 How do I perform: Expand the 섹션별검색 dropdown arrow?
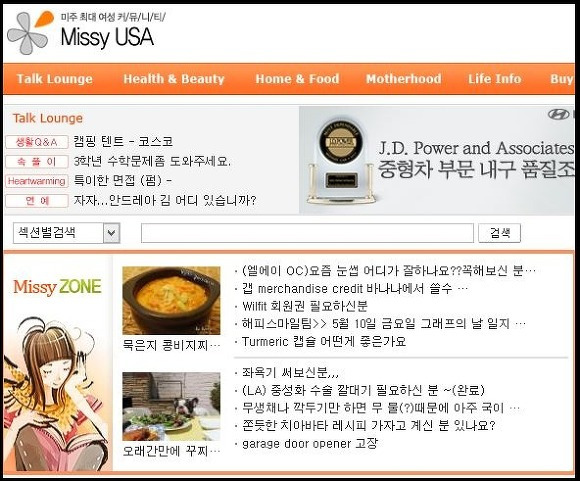(111, 233)
